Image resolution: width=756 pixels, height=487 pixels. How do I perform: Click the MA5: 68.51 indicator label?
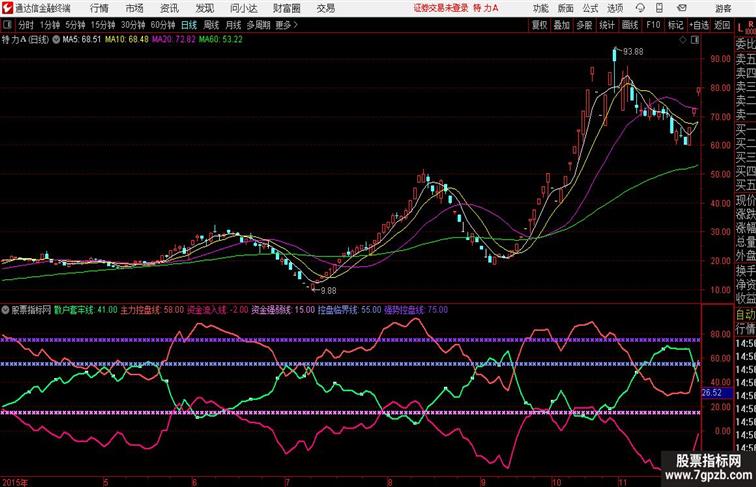coord(81,40)
